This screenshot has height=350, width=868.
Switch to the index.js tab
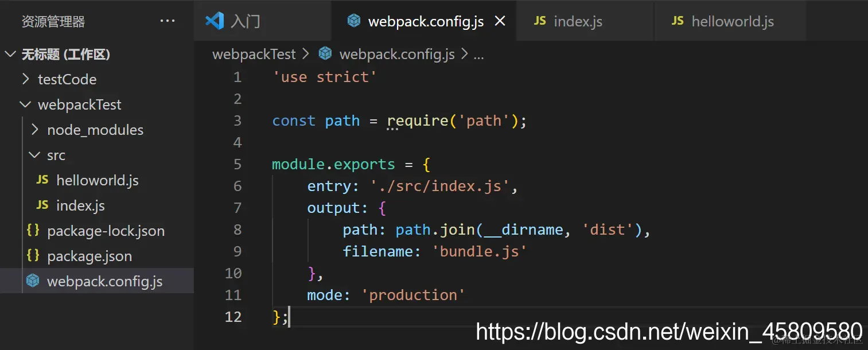[585, 21]
